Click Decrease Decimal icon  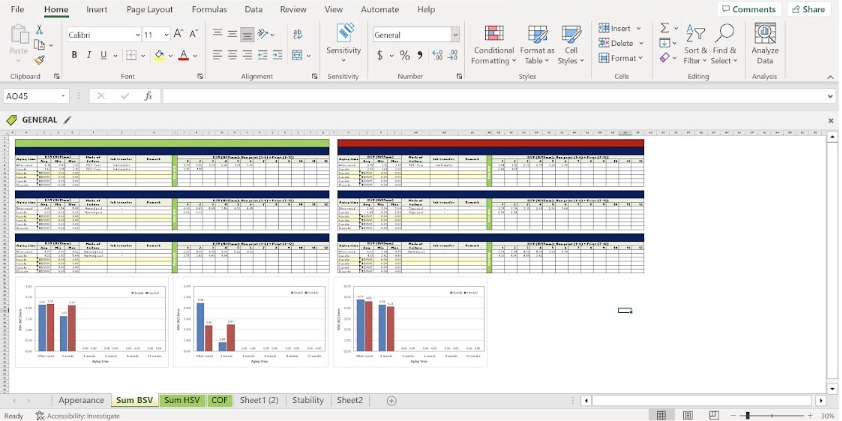pyautogui.click(x=452, y=55)
